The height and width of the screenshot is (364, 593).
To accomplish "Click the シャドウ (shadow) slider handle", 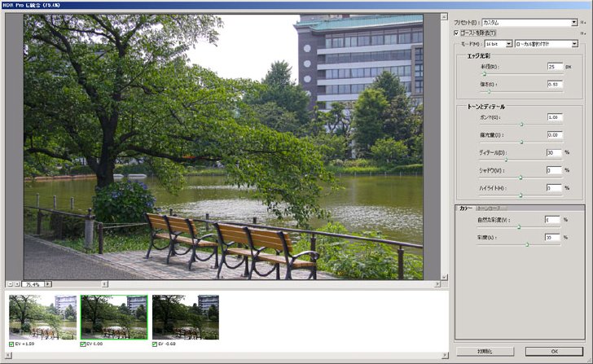I will click(521, 178).
